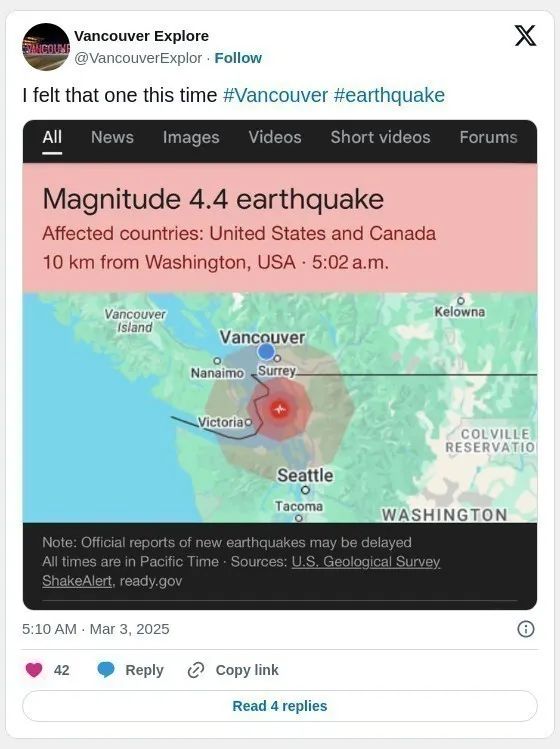The image size is (560, 749).
Task: Open the #earthquake hashtag
Action: pyautogui.click(x=389, y=95)
